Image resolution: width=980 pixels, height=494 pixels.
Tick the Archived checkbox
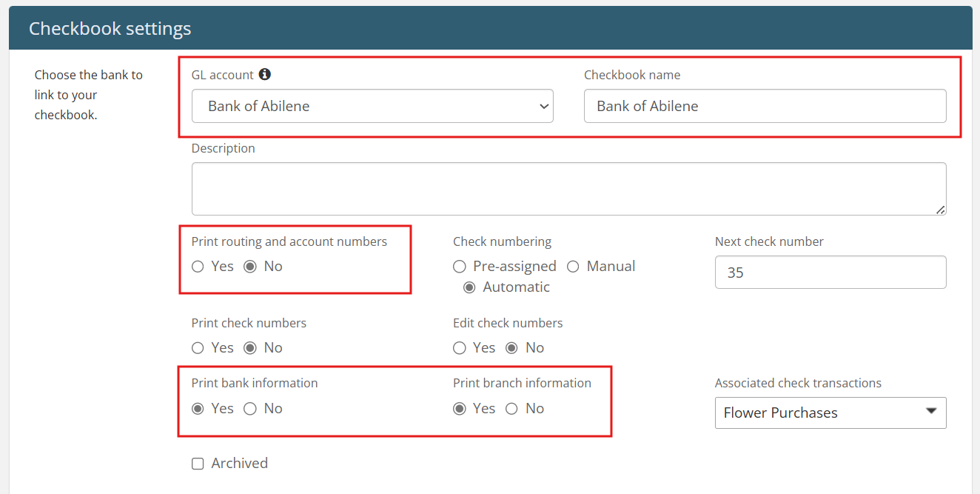click(198, 464)
